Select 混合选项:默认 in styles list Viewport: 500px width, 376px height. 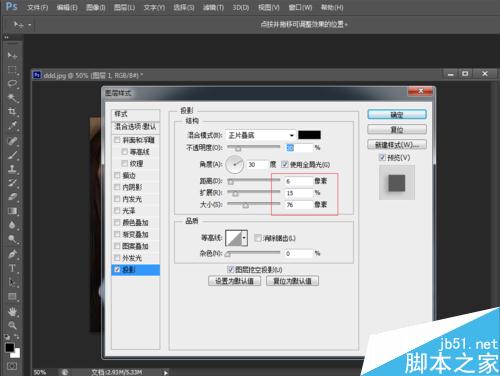pos(135,127)
